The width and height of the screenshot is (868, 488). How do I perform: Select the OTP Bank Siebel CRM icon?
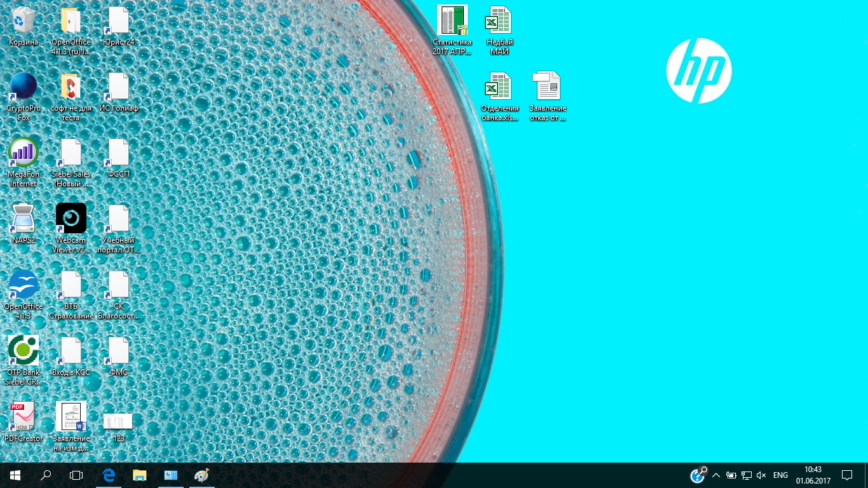24,351
